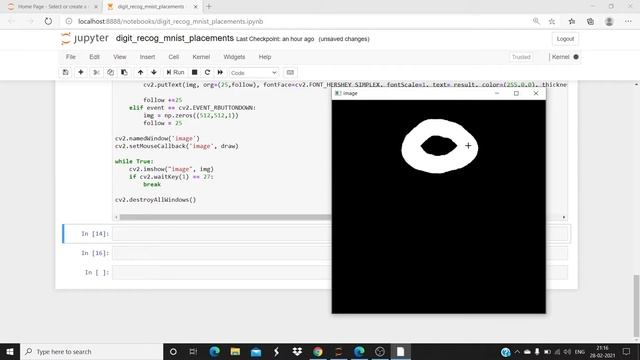This screenshot has width=640, height=360.
Task: Open the File menu
Action: 71,57
